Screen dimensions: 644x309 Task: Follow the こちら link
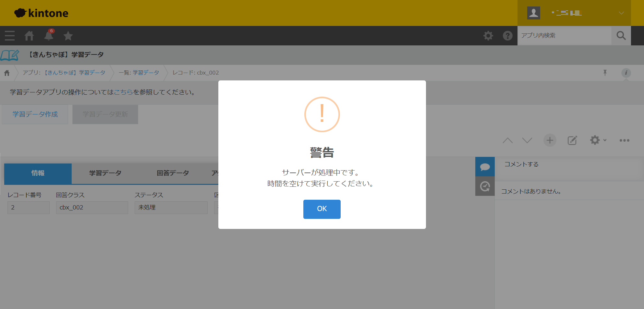point(123,92)
